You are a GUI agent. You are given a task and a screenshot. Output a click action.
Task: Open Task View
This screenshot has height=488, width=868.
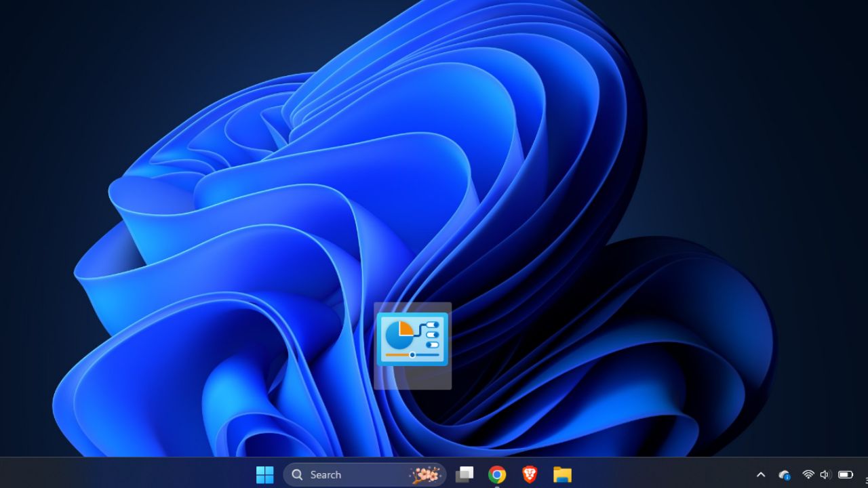pyautogui.click(x=465, y=474)
